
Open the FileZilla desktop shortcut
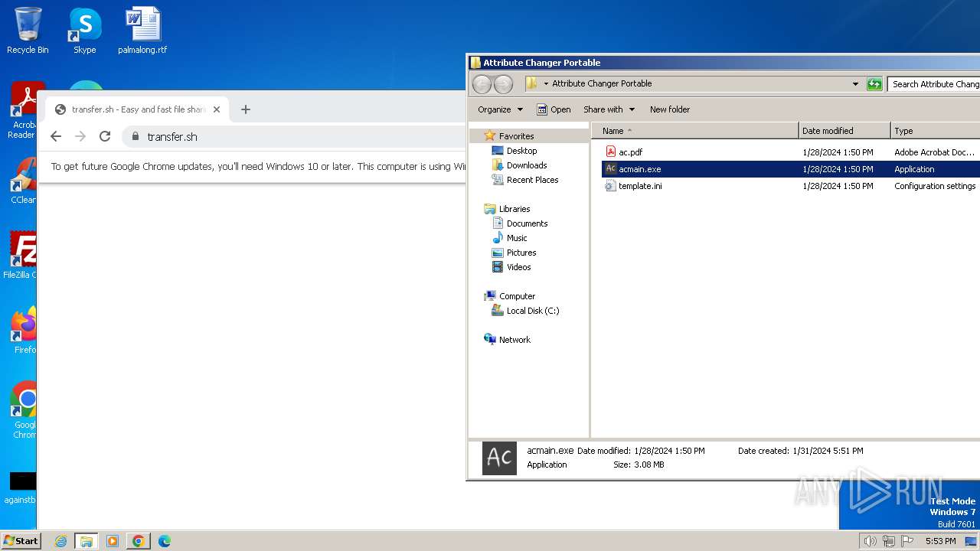21,256
